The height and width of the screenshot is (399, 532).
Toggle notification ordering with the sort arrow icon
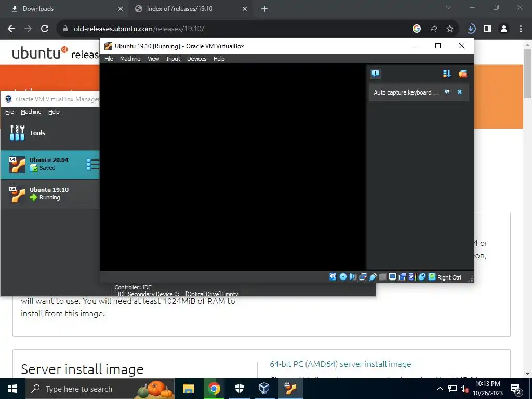447,74
